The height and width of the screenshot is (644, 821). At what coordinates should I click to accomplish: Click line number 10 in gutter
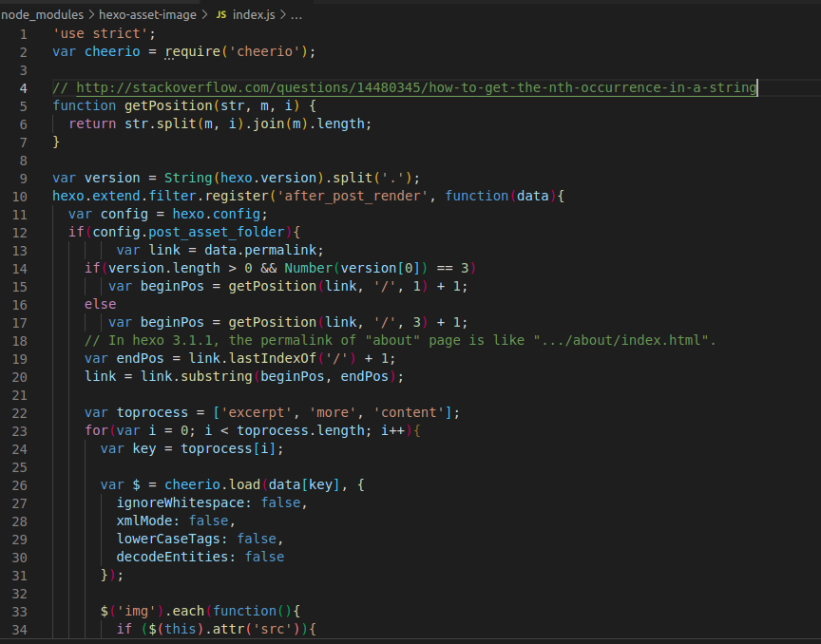coord(19,197)
